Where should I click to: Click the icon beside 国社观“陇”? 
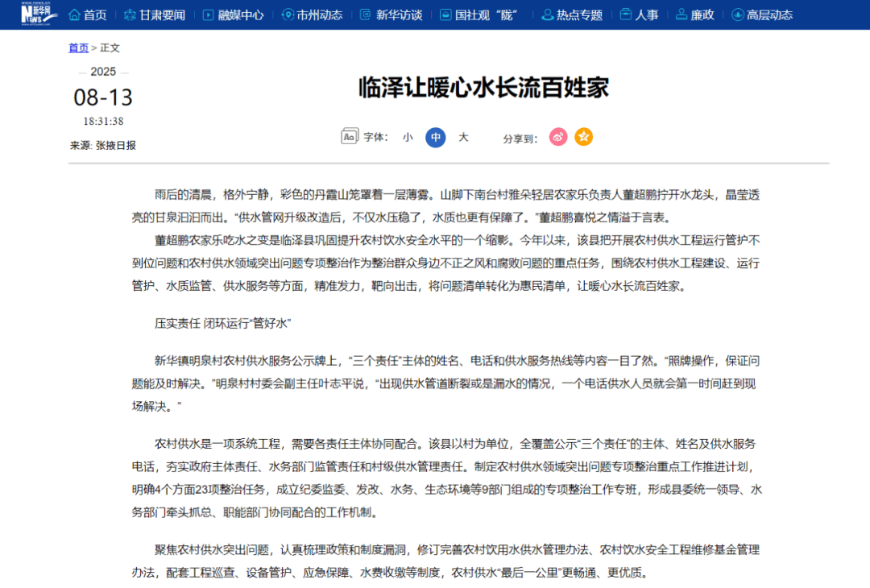point(445,15)
